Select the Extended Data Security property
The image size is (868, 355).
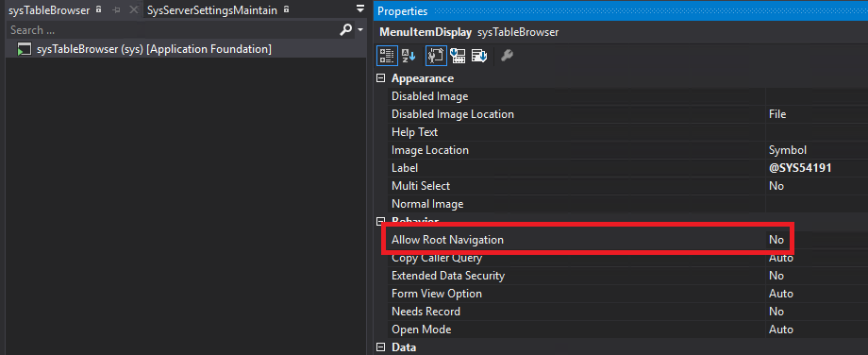pyautogui.click(x=448, y=276)
